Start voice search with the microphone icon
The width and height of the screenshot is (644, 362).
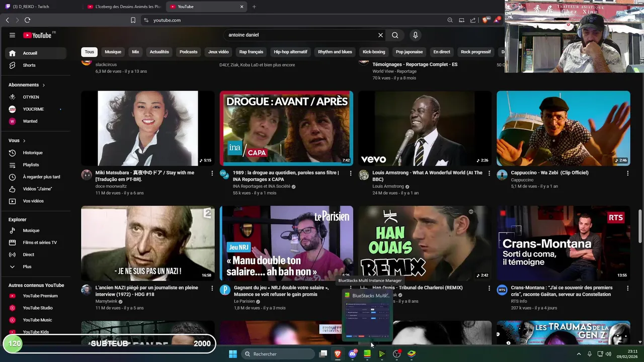[415, 35]
